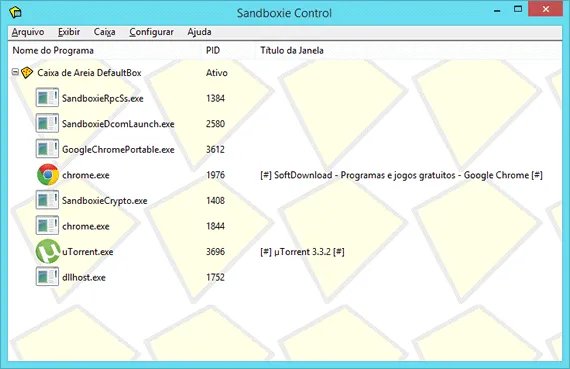This screenshot has width=570, height=369.
Task: Select SandboxieDcomLaunch.exe process name
Action: click(x=118, y=124)
